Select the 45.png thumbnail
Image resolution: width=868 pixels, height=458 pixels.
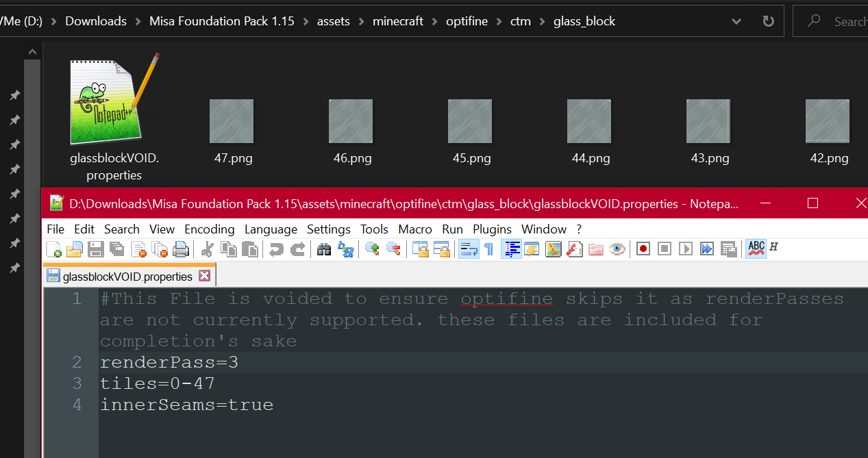(x=471, y=120)
